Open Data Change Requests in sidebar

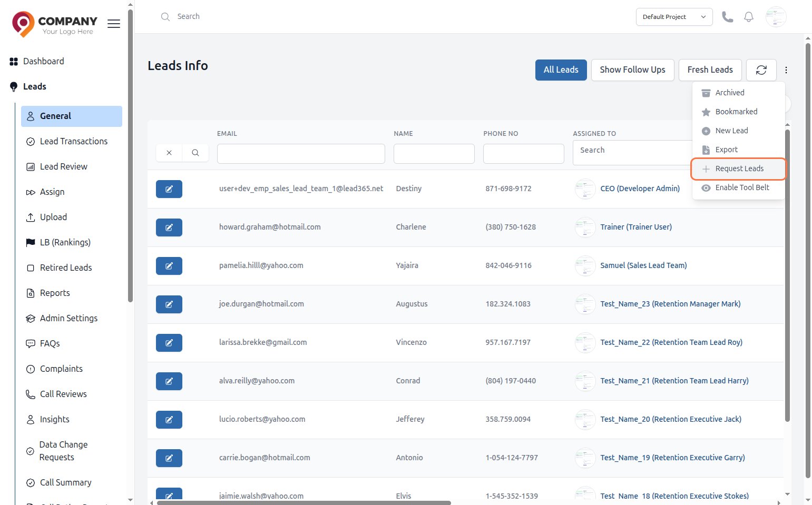[72, 451]
